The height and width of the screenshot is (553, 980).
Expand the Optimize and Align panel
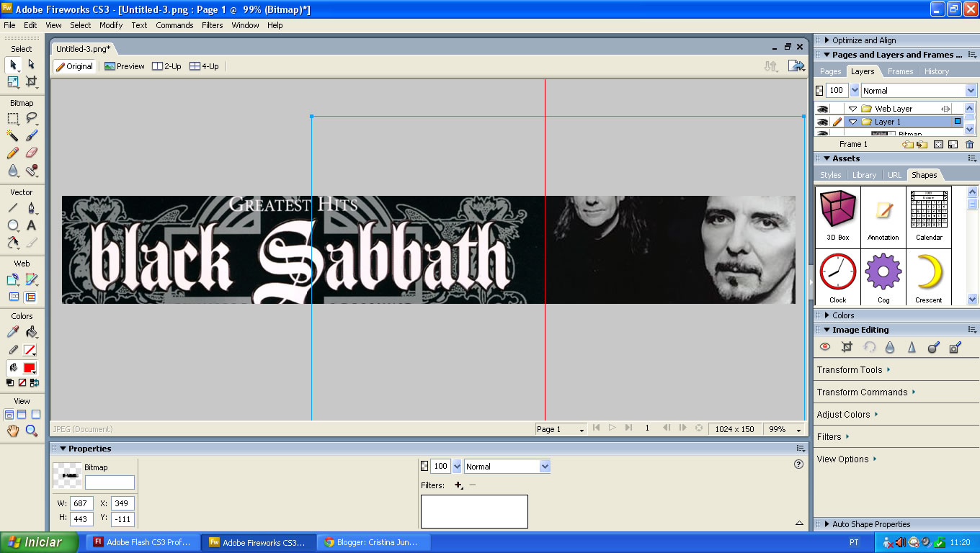pyautogui.click(x=827, y=40)
